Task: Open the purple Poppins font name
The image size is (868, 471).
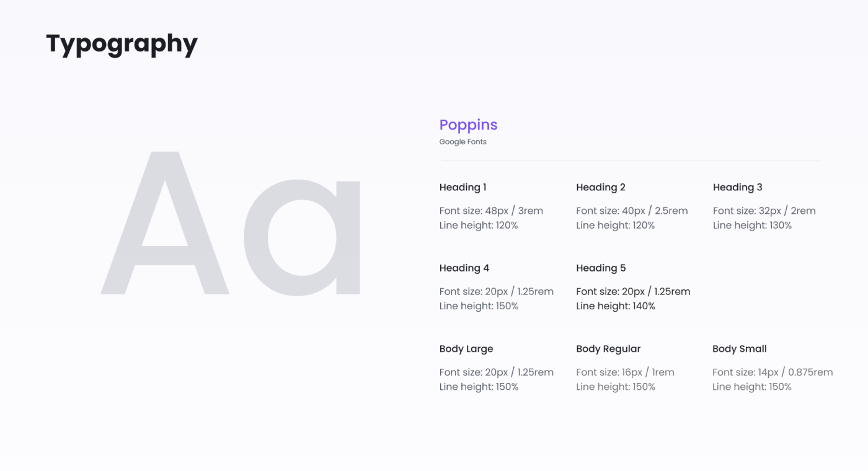Action: click(x=468, y=125)
